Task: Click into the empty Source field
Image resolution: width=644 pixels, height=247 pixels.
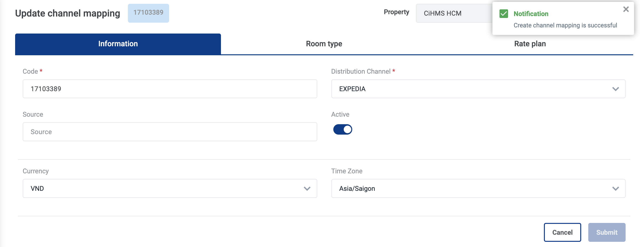Action: [170, 132]
